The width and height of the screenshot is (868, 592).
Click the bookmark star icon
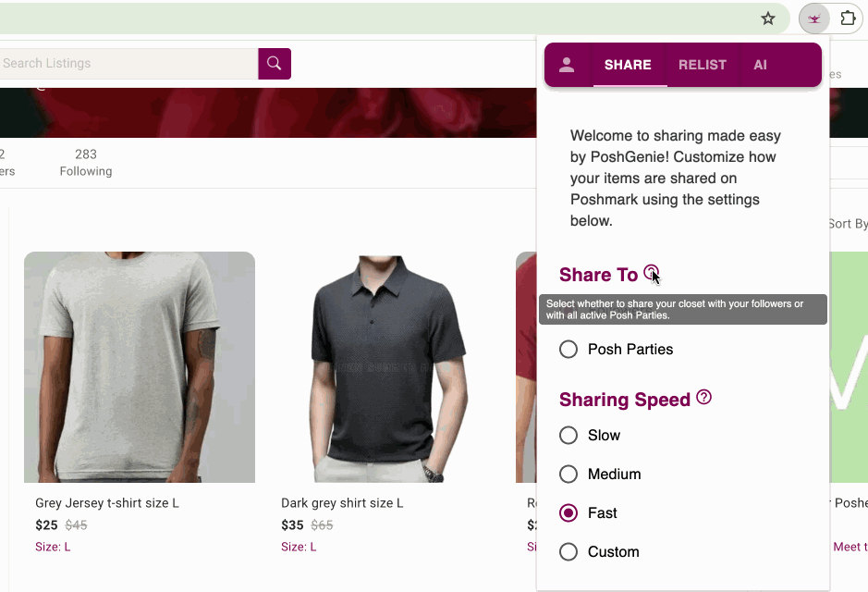click(x=768, y=18)
